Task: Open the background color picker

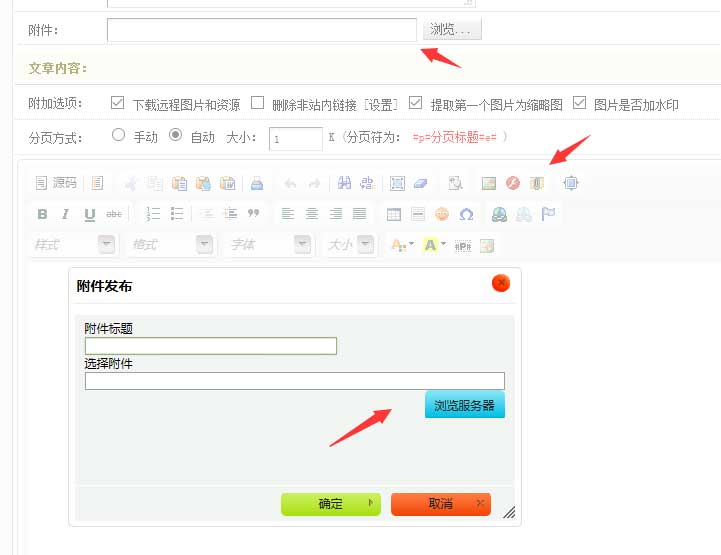Action: [435, 245]
